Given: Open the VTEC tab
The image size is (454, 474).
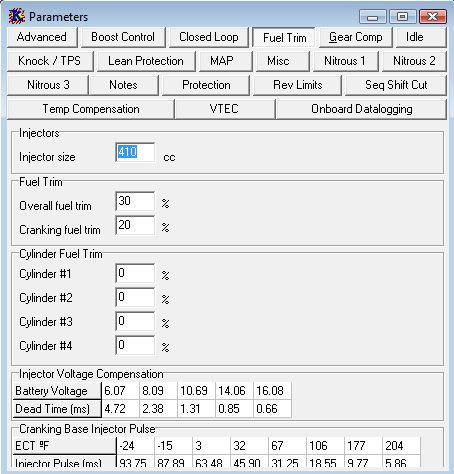Looking at the screenshot, I should [x=224, y=109].
